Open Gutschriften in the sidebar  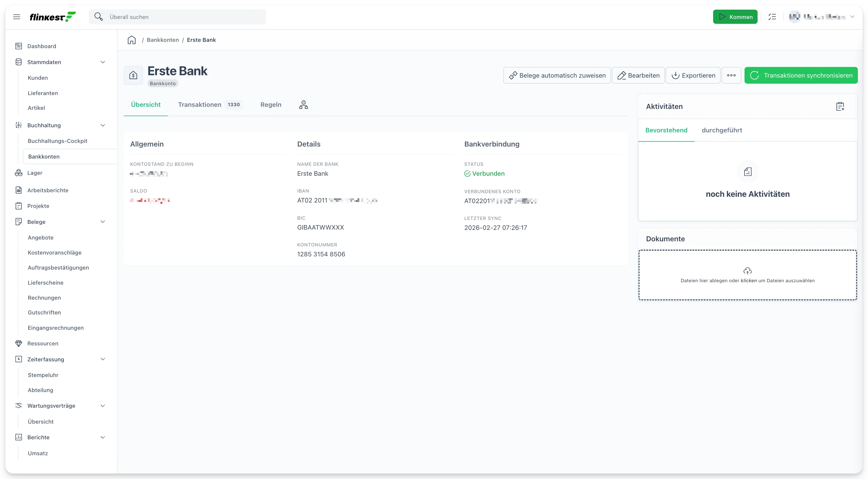tap(44, 313)
